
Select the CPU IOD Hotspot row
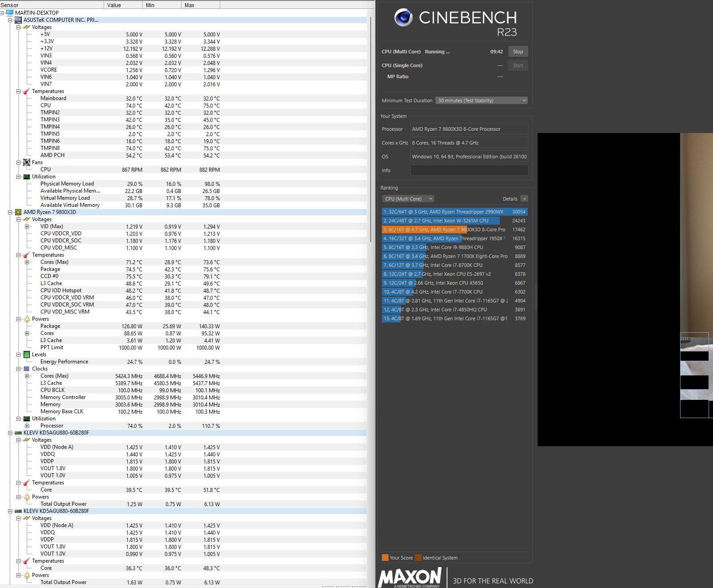[x=183, y=290]
